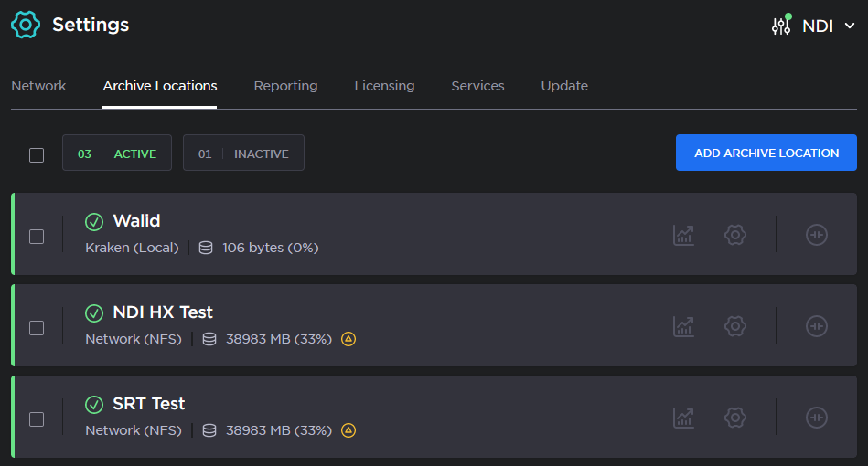Filter by 01 Inactive locations
Viewport: 868px width, 466px height.
pos(243,154)
